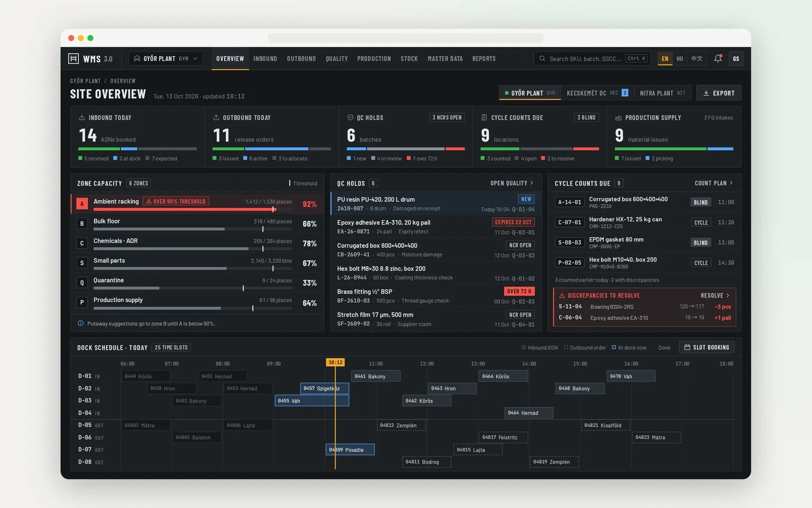Image resolution: width=812 pixels, height=508 pixels.
Task: Toggle Inbound ASN legend filter
Action: pyautogui.click(x=539, y=347)
